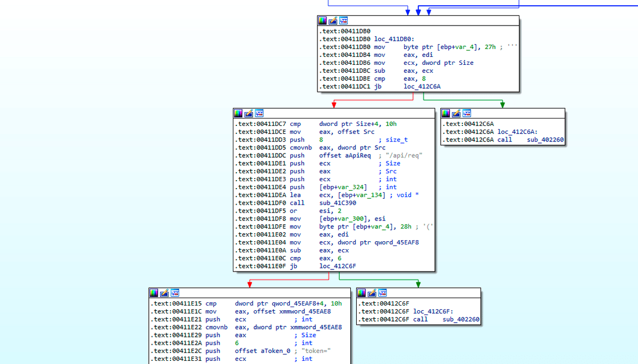Click the group nodes icon in the loc_412C6F block
The height and width of the screenshot is (364, 638).
click(383, 293)
